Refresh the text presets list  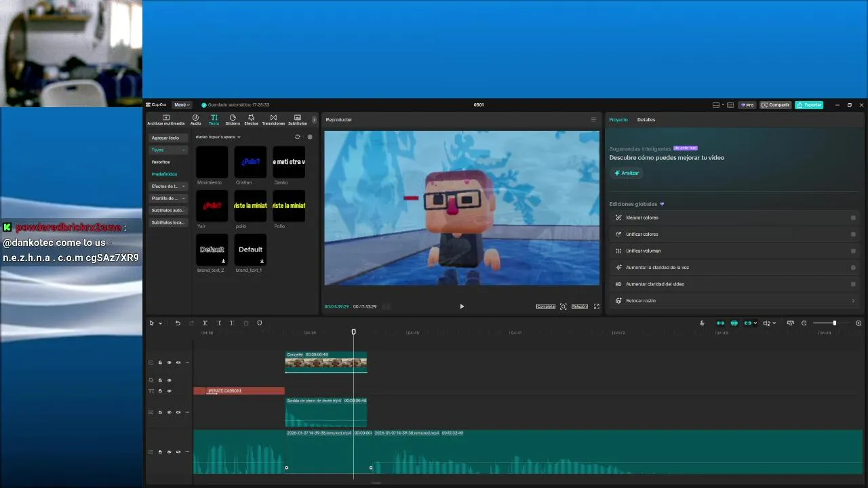[x=297, y=137]
